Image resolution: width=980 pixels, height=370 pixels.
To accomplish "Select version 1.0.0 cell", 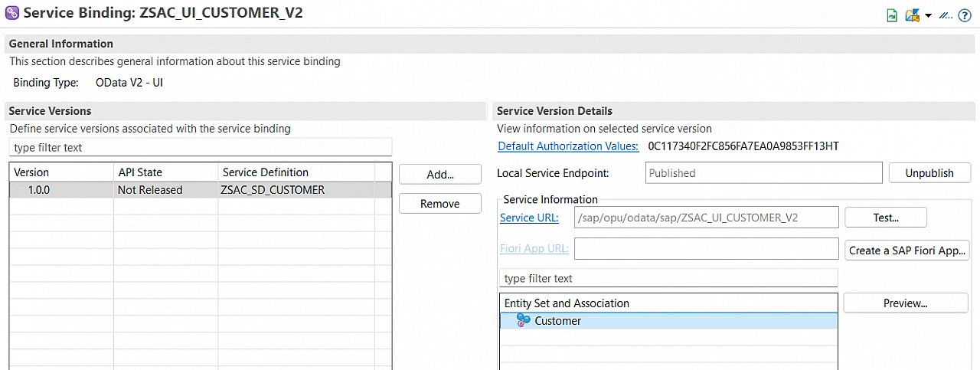I will [62, 190].
